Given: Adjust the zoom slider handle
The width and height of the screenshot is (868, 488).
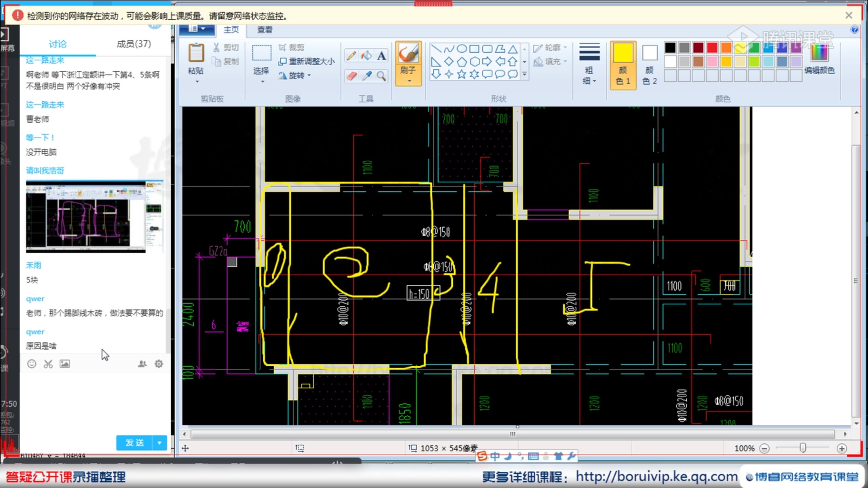Looking at the screenshot, I should point(803,448).
